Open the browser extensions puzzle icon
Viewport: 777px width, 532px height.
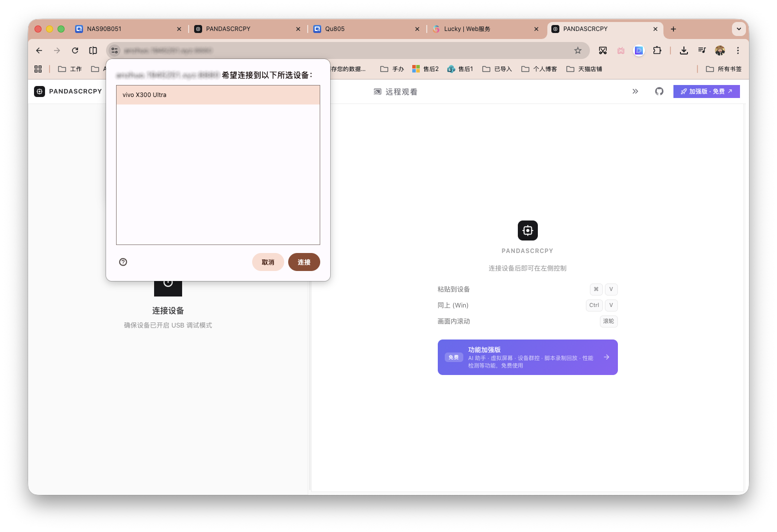(x=657, y=50)
